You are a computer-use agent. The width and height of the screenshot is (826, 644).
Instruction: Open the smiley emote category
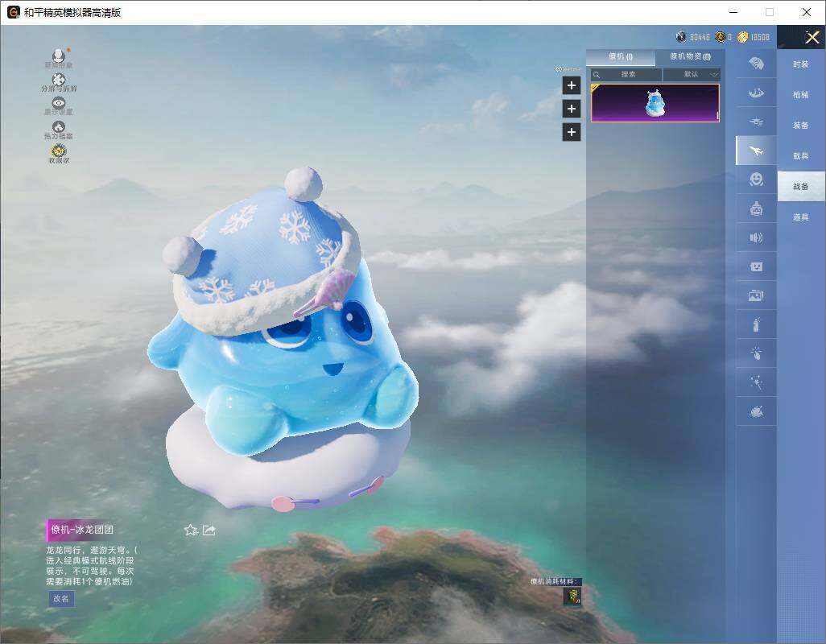pyautogui.click(x=756, y=180)
